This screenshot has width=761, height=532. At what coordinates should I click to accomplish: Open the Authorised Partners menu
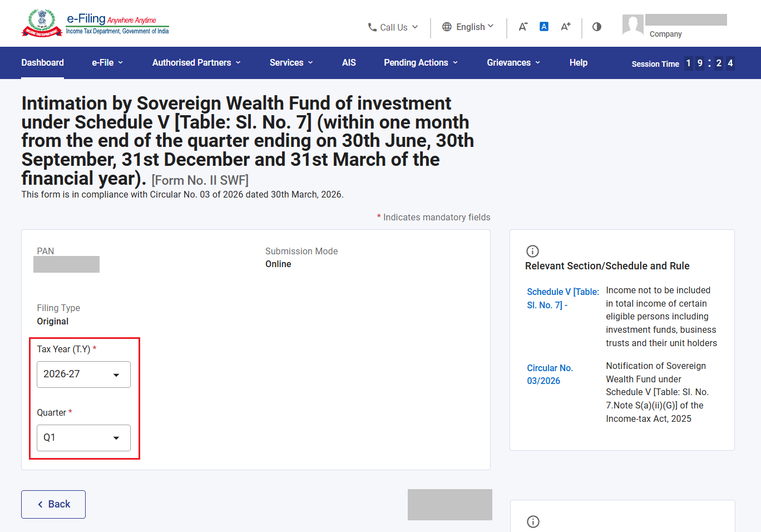196,63
